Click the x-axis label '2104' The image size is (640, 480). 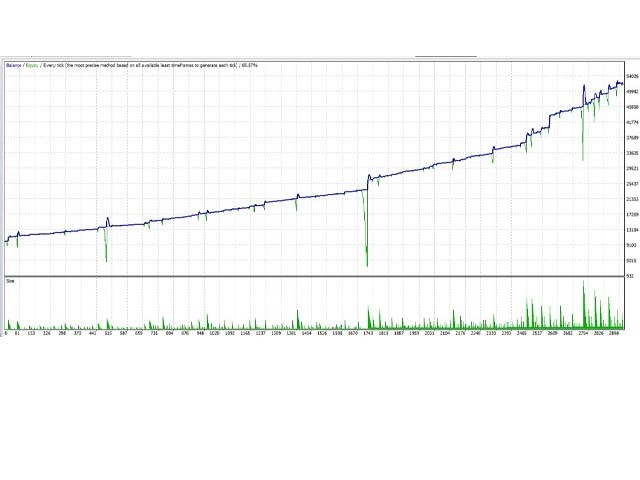[444, 333]
